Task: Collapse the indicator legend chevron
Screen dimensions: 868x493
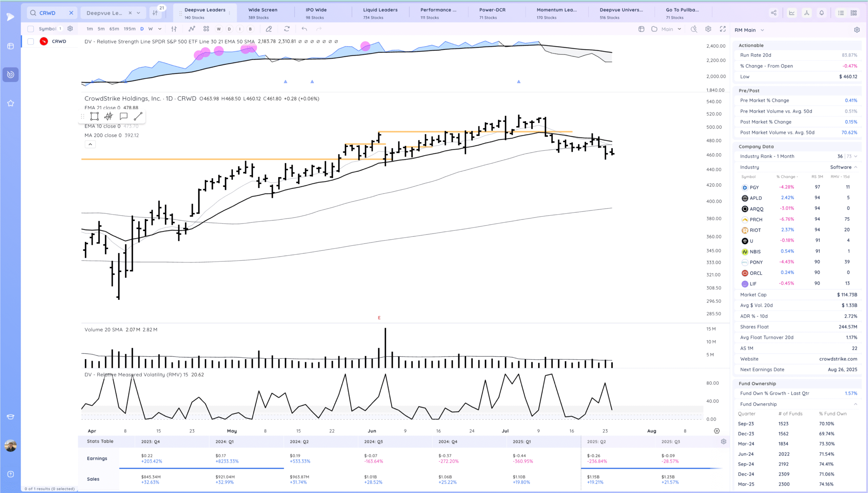Action: 90,144
